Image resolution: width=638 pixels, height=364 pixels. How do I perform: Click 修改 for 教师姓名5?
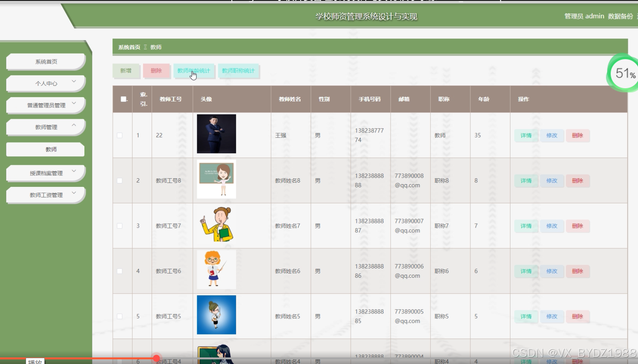coord(552,316)
